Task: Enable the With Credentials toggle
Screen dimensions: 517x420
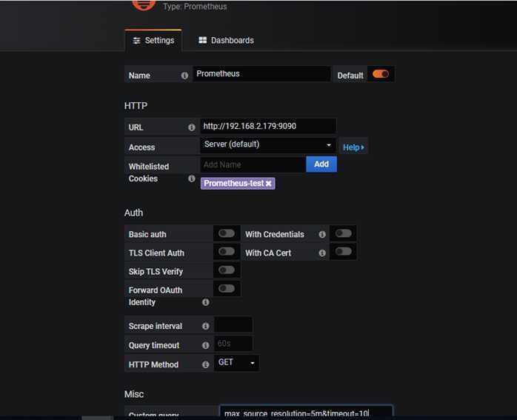Action: pos(343,233)
